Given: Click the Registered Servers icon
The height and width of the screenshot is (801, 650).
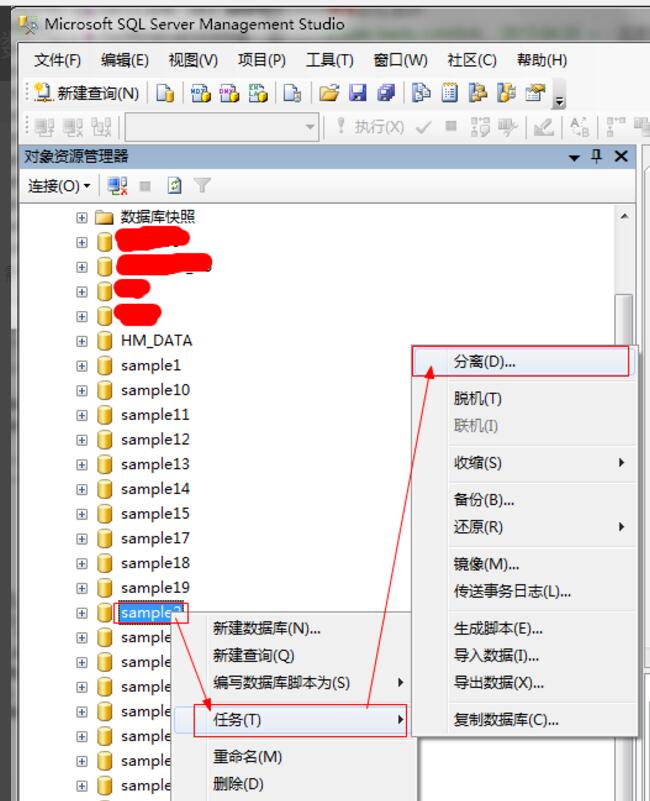Looking at the screenshot, I should tap(421, 93).
